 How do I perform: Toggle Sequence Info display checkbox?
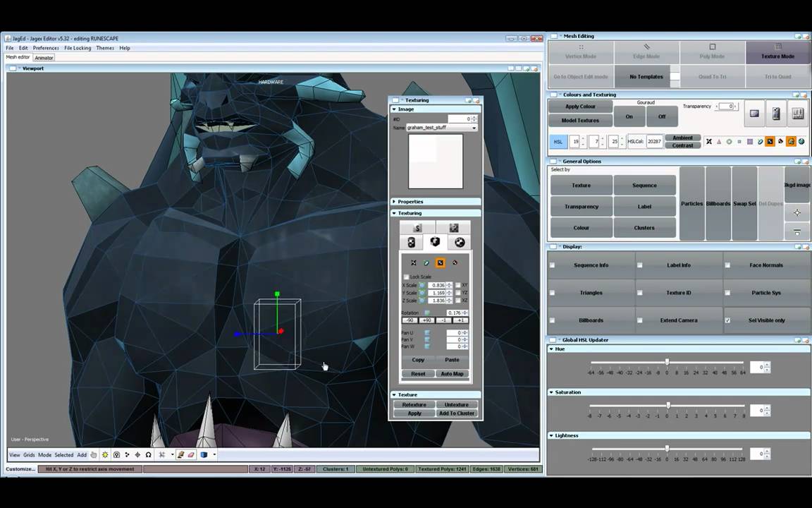[552, 265]
